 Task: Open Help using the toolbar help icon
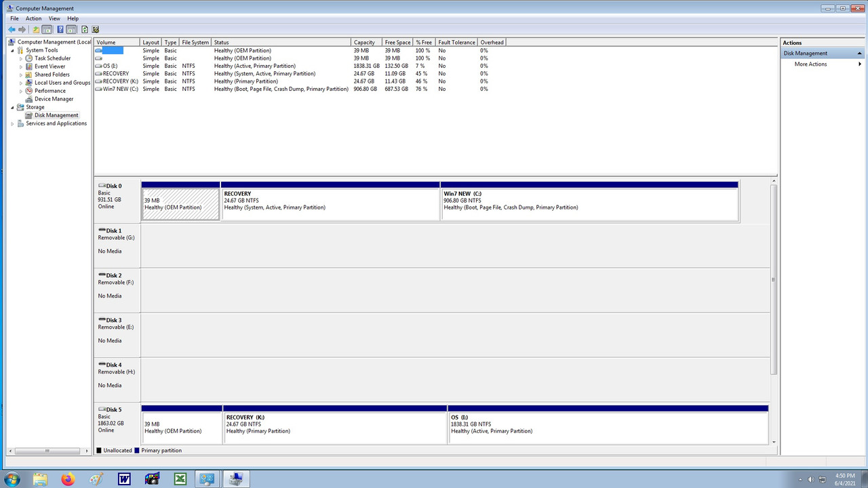[x=60, y=29]
